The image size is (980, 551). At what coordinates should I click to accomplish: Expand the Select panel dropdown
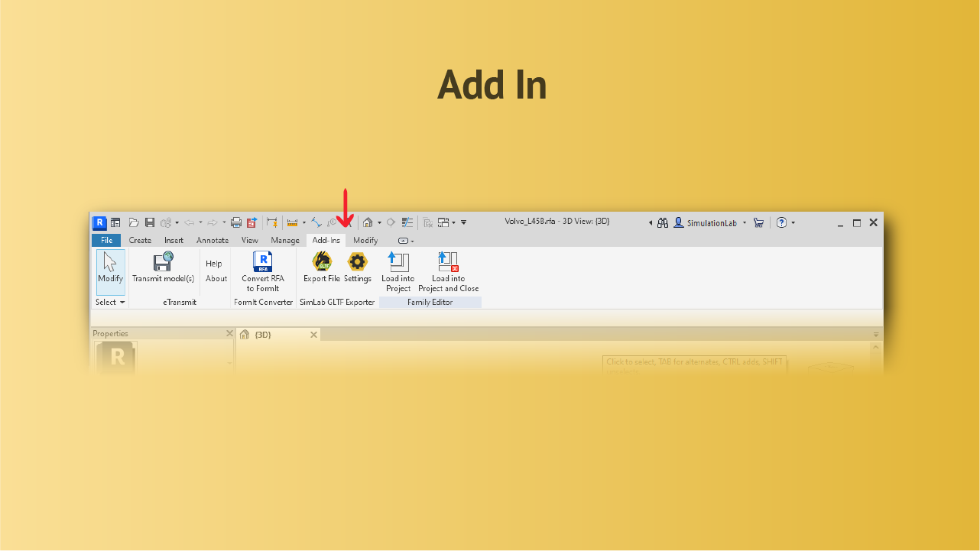pyautogui.click(x=110, y=302)
